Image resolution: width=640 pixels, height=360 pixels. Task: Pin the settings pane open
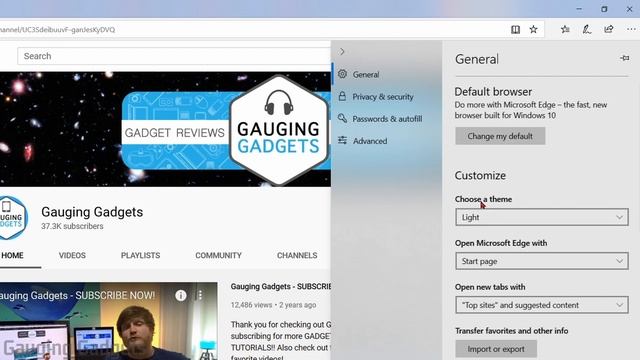click(624, 58)
